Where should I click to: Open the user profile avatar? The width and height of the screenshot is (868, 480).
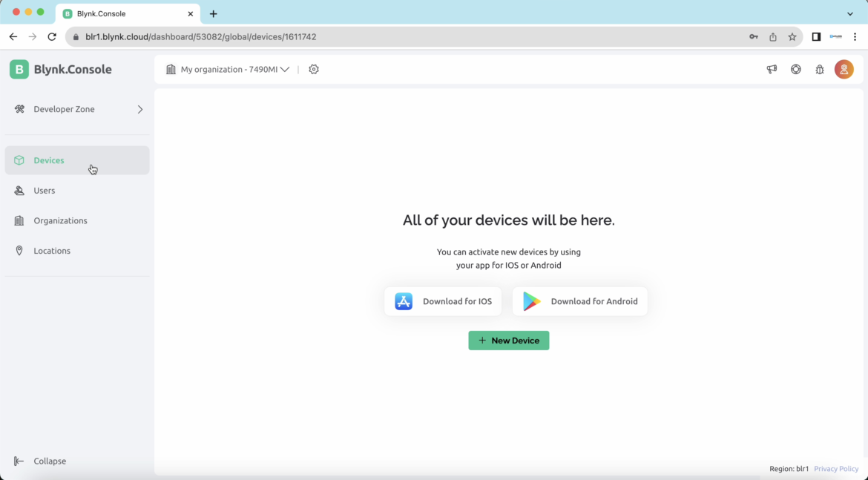click(844, 69)
